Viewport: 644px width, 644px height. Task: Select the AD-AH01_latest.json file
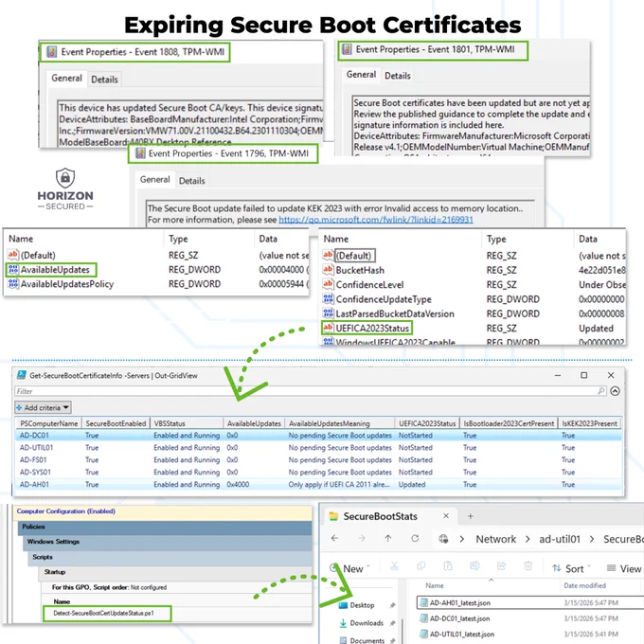(x=460, y=603)
